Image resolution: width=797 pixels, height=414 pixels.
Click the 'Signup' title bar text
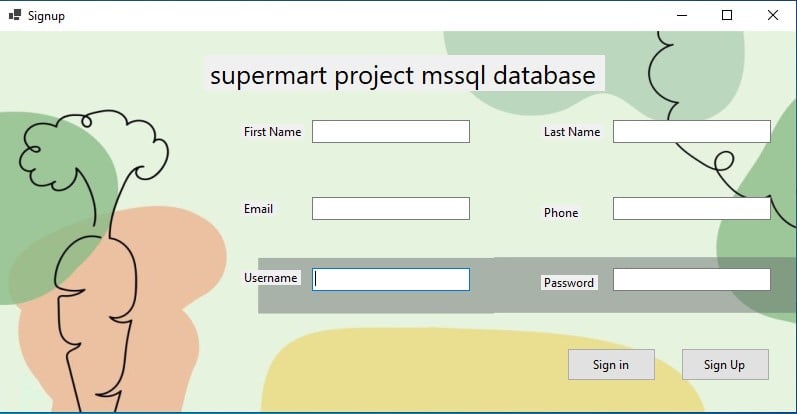(x=46, y=16)
